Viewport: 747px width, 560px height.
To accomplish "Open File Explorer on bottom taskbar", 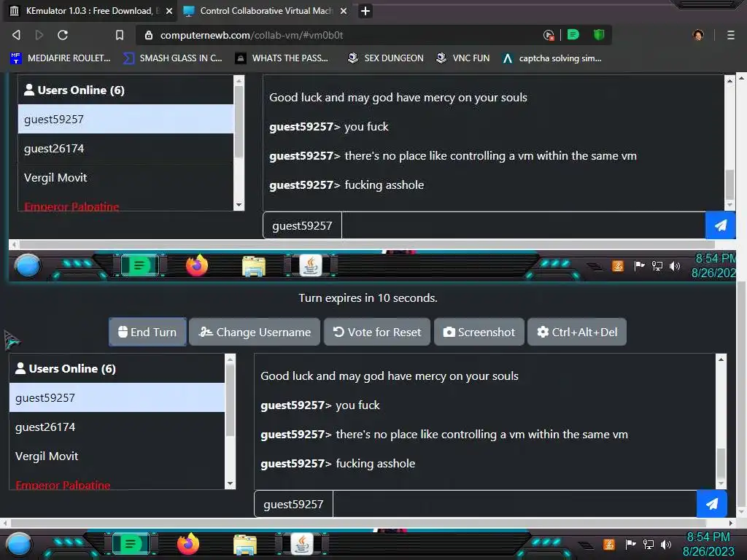I will pos(245,544).
